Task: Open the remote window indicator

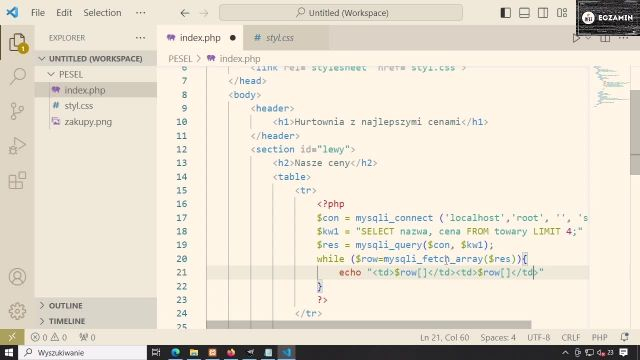Action: (x=12, y=337)
